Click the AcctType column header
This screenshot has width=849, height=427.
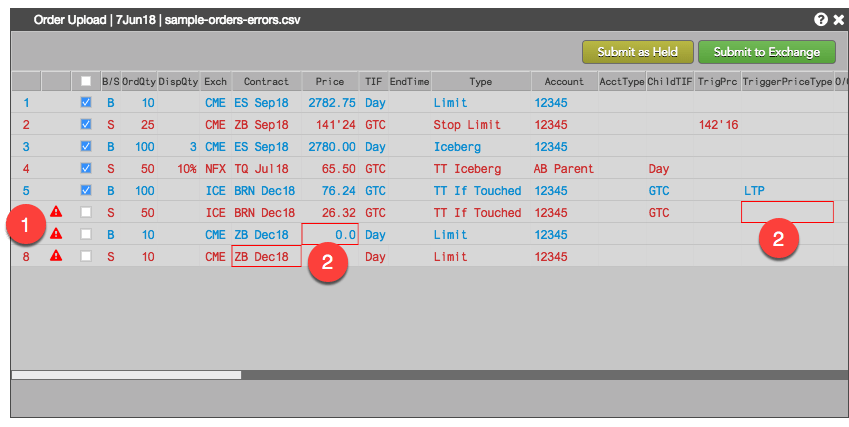(622, 82)
